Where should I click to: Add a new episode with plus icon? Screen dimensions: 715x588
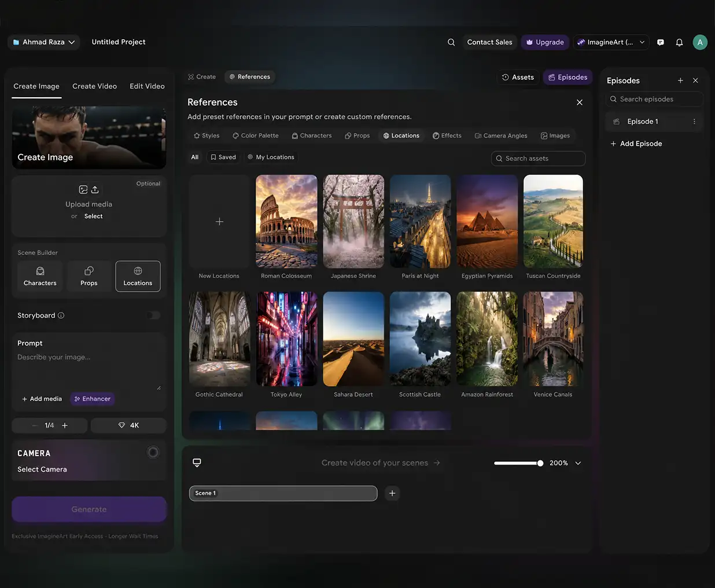click(x=680, y=80)
